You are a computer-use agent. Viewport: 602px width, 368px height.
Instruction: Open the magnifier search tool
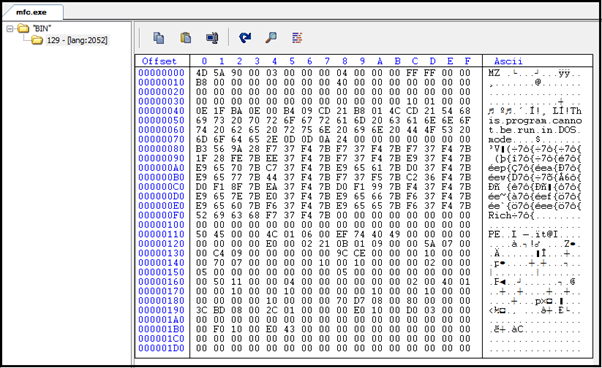coord(271,38)
